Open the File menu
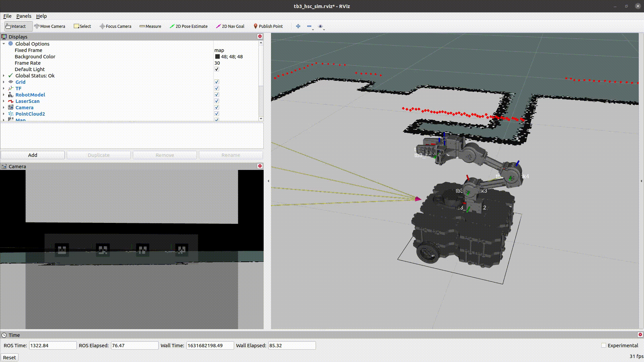This screenshot has height=362, width=644. click(7, 16)
